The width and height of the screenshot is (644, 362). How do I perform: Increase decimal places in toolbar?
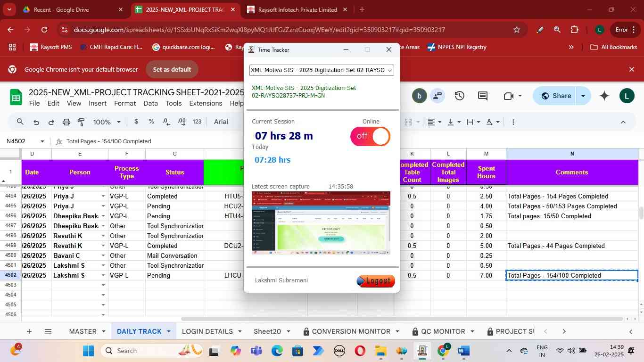tap(182, 122)
